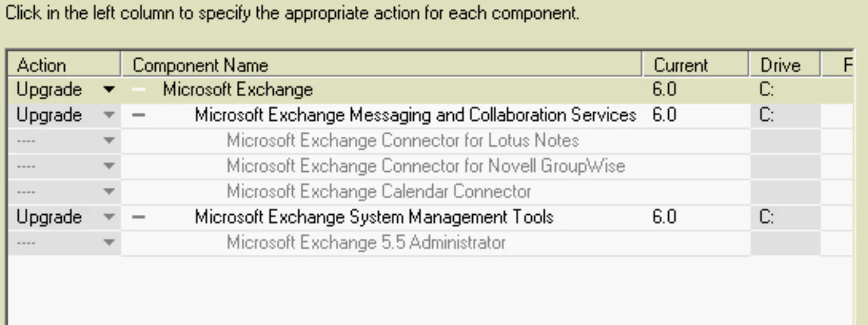The width and height of the screenshot is (868, 325).
Task: Select the Microsoft Exchange row
Action: 238,89
